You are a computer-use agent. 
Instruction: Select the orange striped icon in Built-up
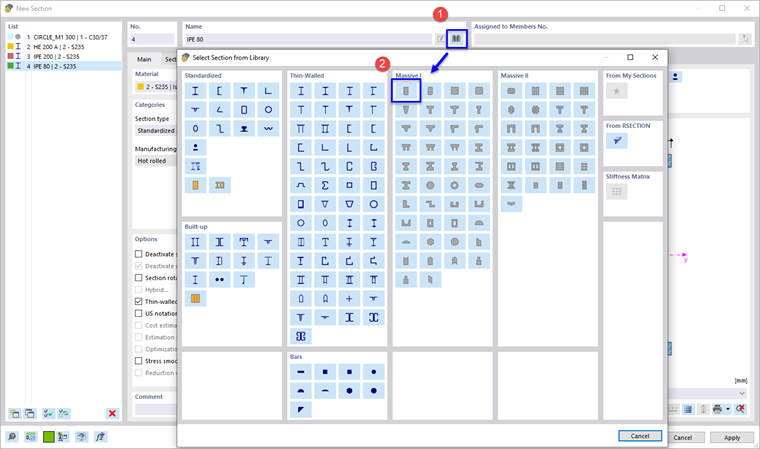[195, 299]
